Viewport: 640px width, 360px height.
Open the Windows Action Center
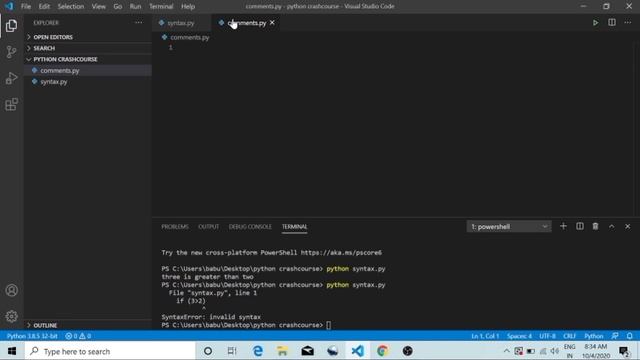tap(624, 351)
